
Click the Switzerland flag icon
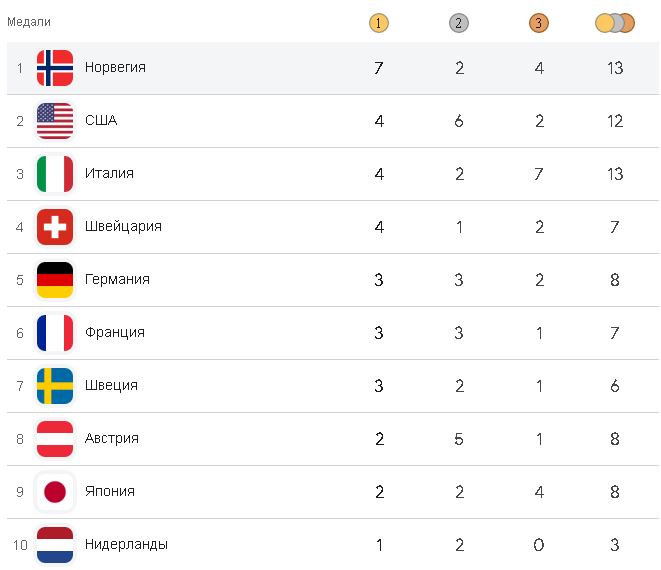55,227
